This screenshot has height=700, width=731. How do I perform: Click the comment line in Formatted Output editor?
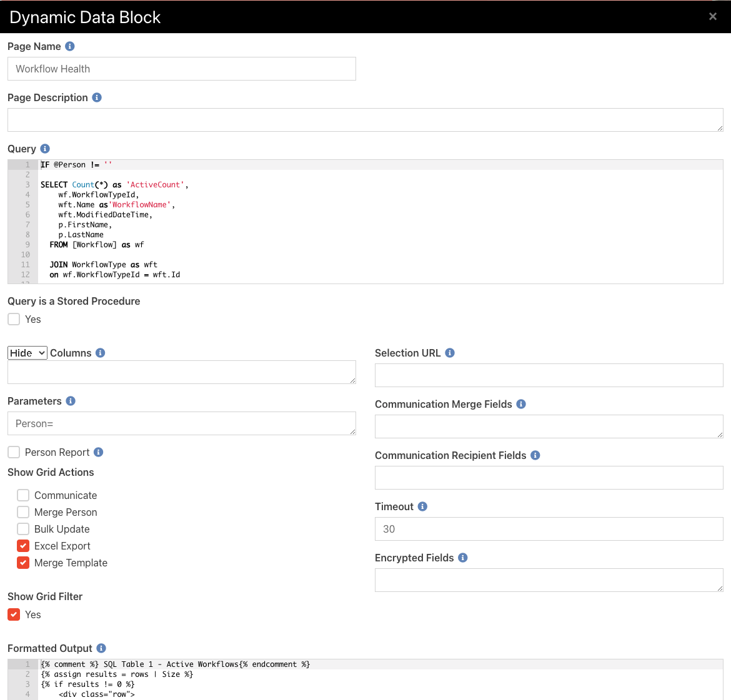tap(176, 664)
